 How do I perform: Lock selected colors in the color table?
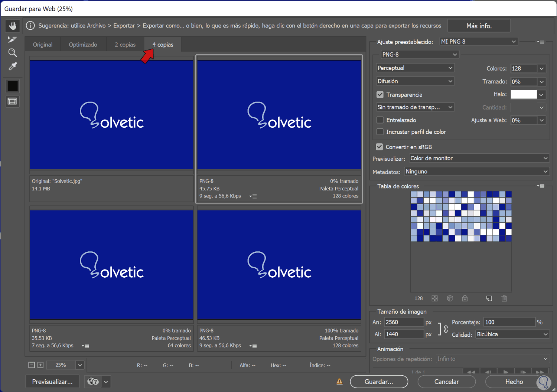(465, 298)
